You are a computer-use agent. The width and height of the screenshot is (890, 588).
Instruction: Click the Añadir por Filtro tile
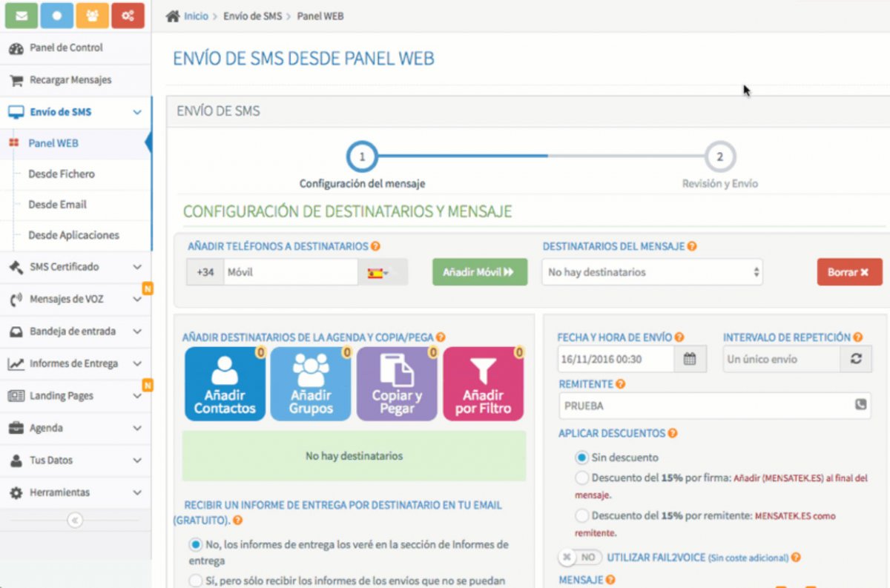[483, 384]
